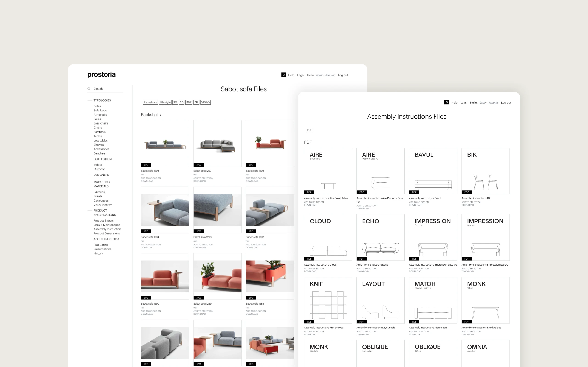Click the JPG badge on Sabot sofa 1289
The width and height of the screenshot is (588, 367).
pyautogui.click(x=198, y=297)
